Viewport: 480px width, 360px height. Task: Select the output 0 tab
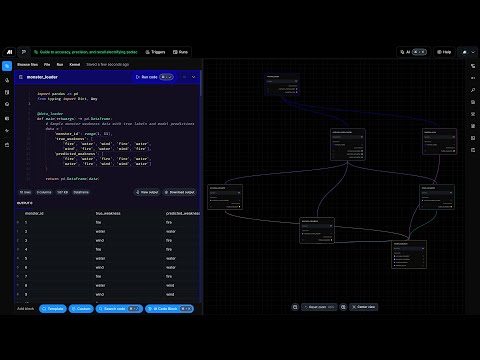tap(25, 203)
